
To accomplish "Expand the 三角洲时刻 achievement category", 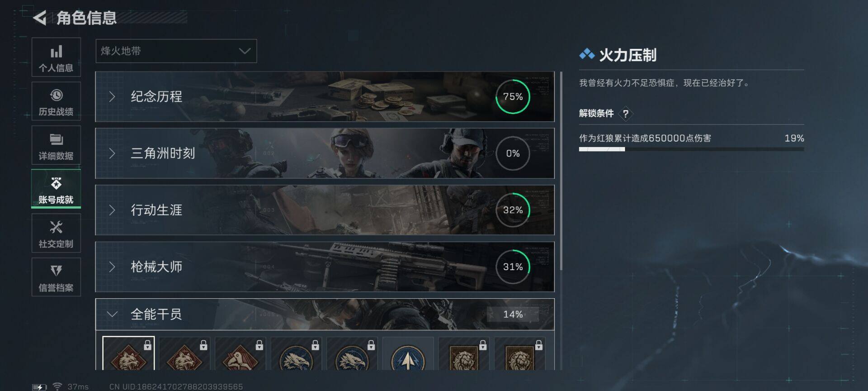I will (x=325, y=153).
